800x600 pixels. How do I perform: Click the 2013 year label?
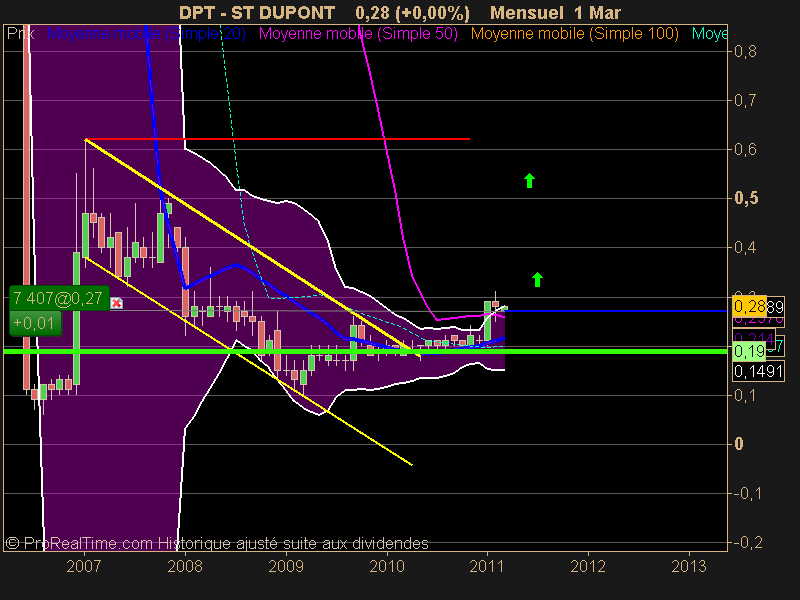coord(689,566)
